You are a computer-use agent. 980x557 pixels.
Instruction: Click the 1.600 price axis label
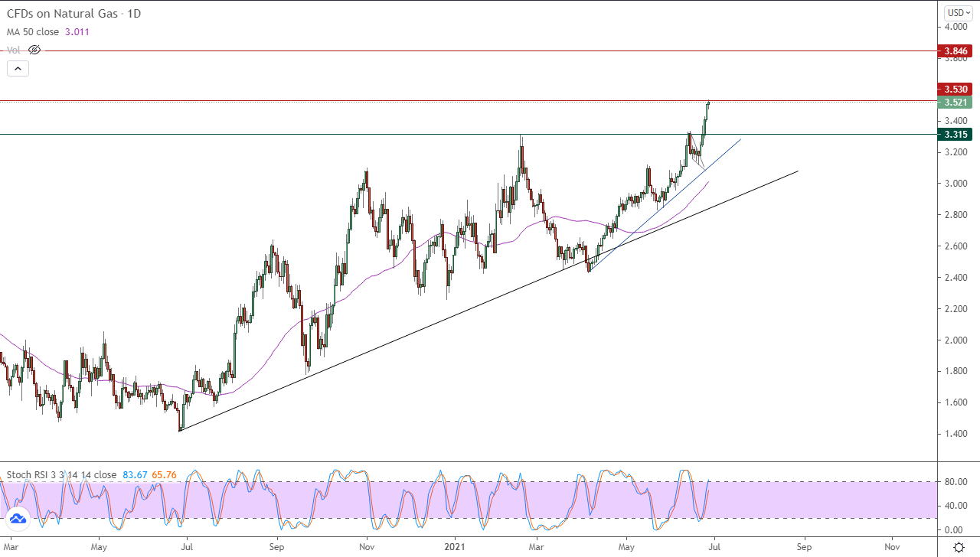click(x=957, y=402)
